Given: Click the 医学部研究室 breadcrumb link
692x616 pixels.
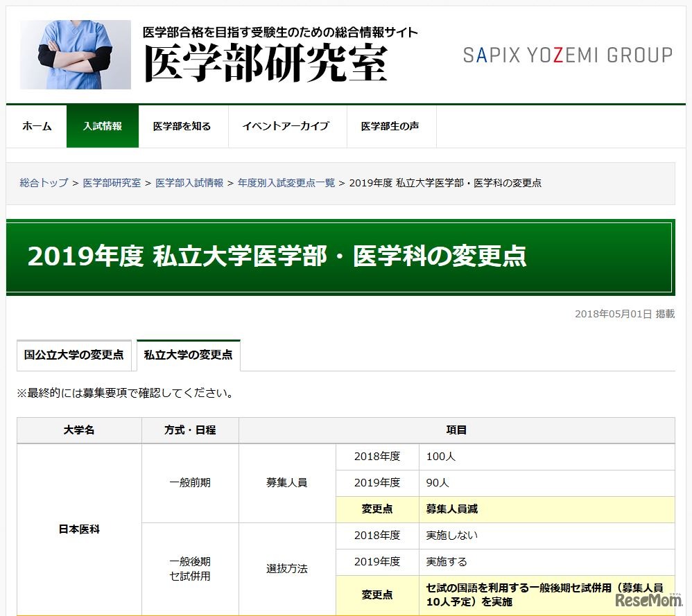Looking at the screenshot, I should pos(112,183).
